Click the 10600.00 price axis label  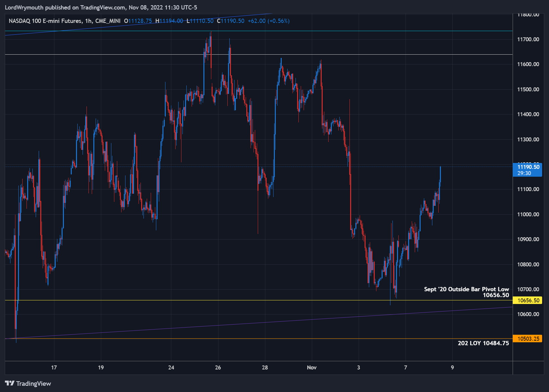point(528,314)
